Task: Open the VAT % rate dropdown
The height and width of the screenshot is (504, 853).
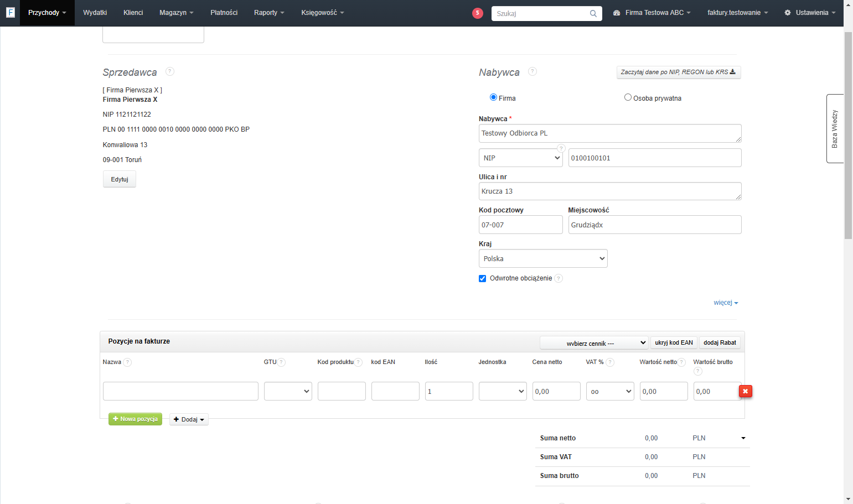Action: tap(610, 391)
